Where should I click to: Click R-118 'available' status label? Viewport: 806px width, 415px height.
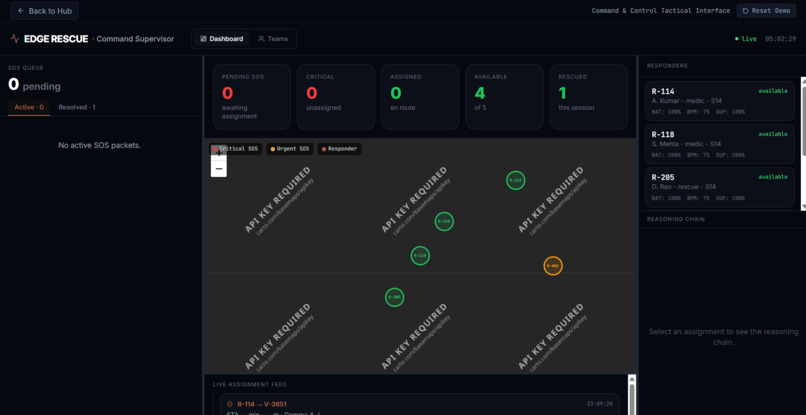(x=773, y=134)
